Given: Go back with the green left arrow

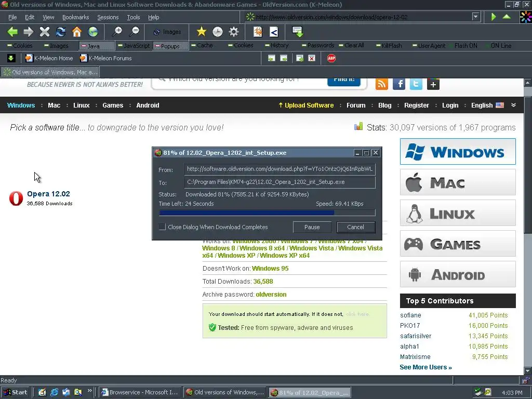Looking at the screenshot, I should point(12,32).
